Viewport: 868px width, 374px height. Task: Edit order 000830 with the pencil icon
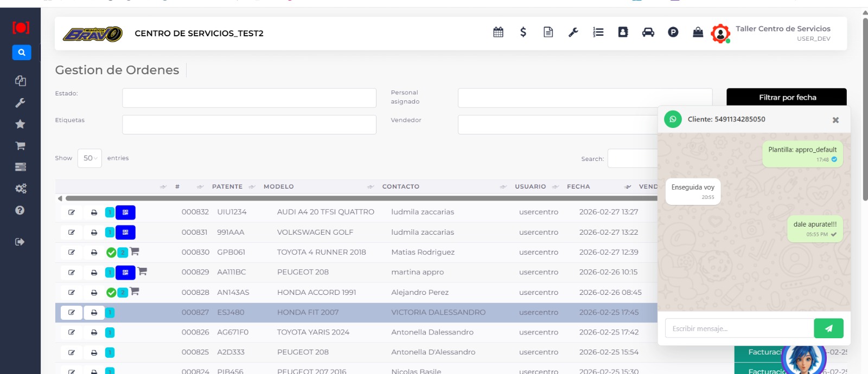point(72,253)
